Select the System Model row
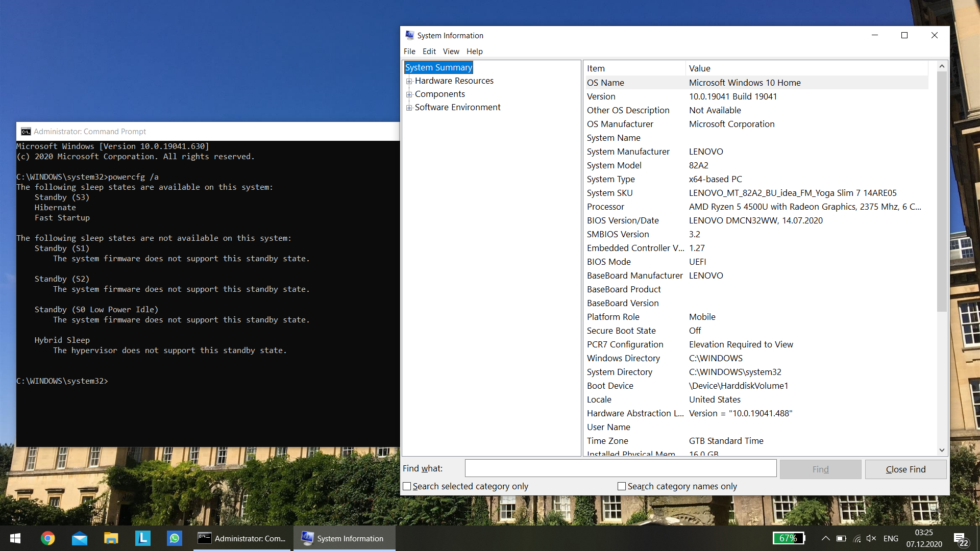 pos(756,165)
